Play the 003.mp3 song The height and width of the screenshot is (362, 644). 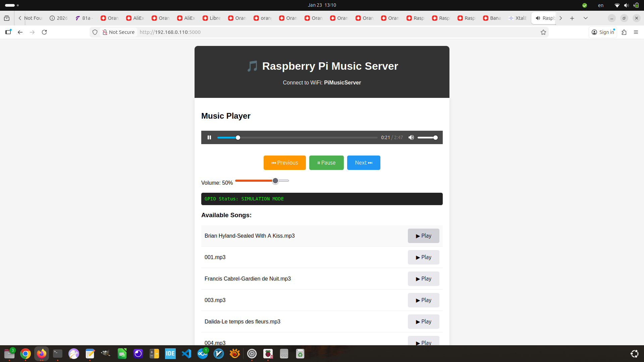pos(423,300)
